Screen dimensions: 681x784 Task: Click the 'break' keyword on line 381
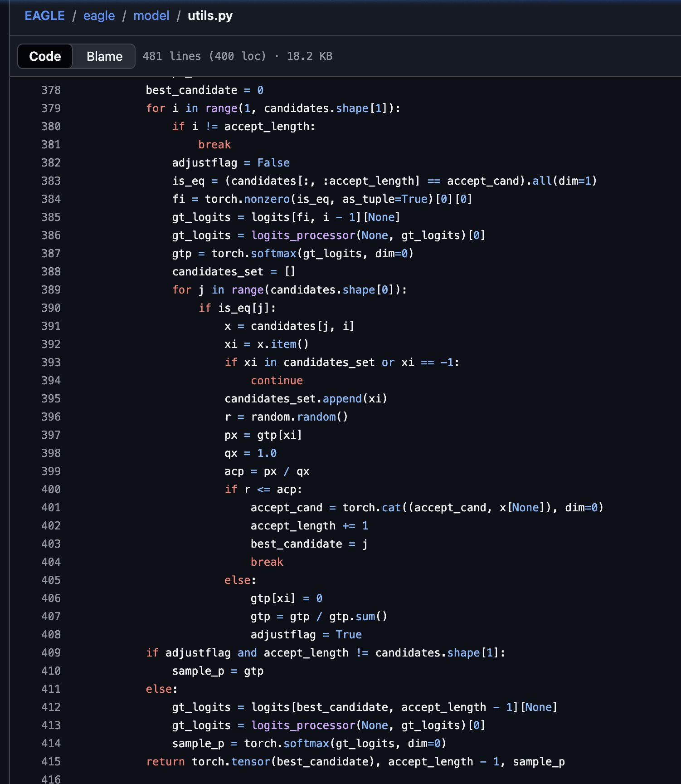pyautogui.click(x=214, y=145)
